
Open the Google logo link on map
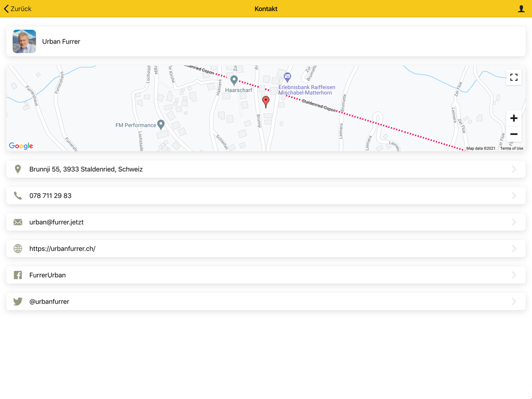(x=21, y=146)
